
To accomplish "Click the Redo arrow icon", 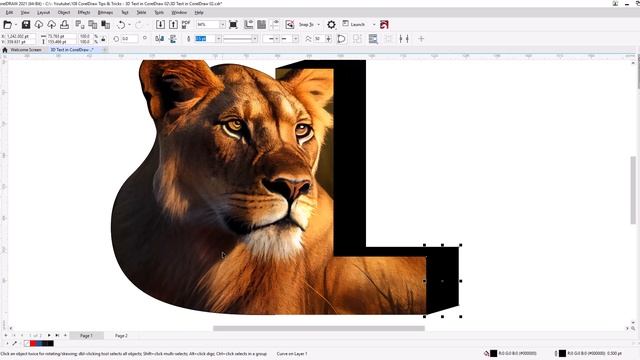I will click(139, 25).
